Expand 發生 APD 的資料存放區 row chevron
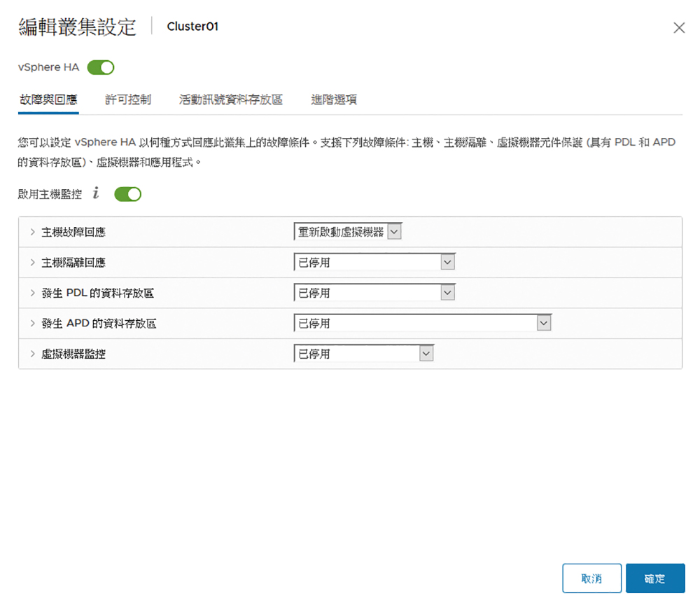 (33, 323)
